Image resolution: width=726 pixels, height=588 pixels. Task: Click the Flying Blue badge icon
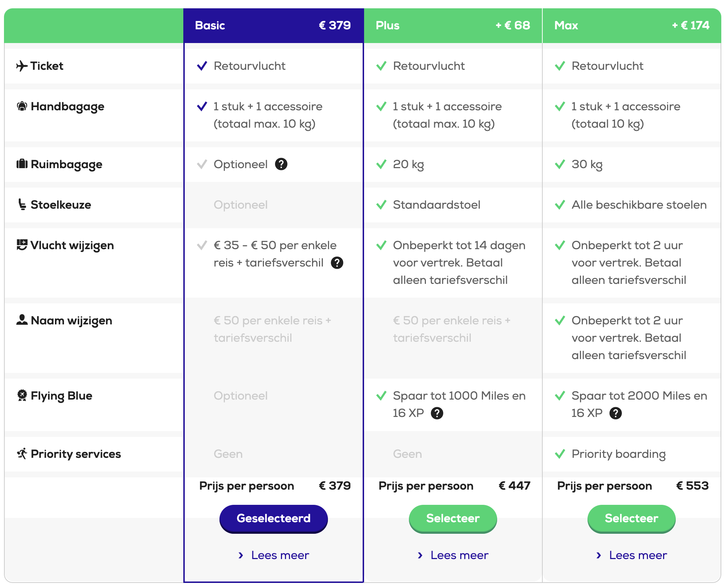click(x=22, y=395)
